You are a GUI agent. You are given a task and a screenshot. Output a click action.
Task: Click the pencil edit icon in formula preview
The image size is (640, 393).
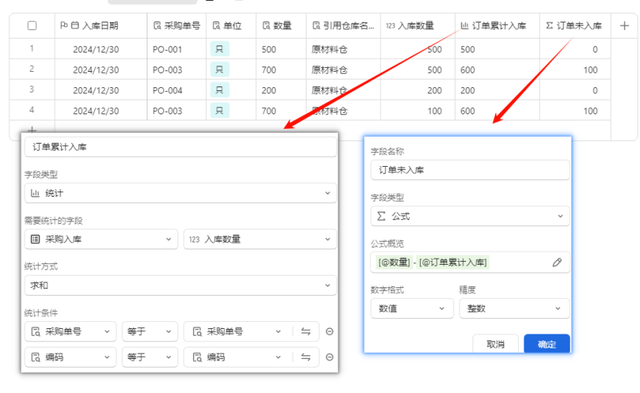pyautogui.click(x=557, y=262)
